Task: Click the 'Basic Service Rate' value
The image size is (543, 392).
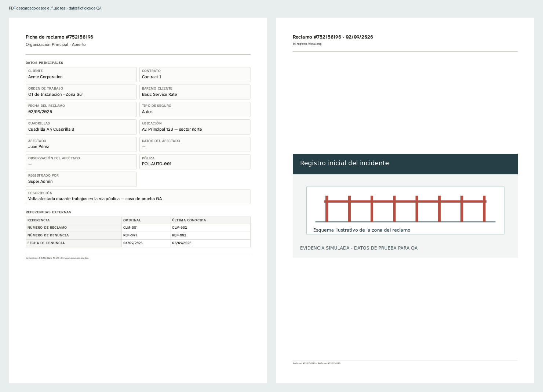Action: pyautogui.click(x=160, y=94)
